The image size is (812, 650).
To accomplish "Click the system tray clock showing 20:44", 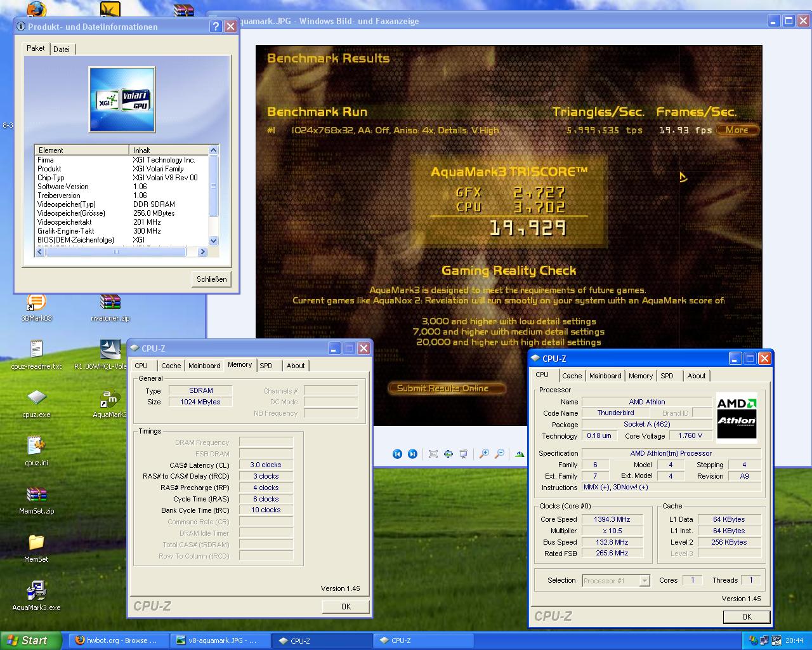I will point(794,640).
